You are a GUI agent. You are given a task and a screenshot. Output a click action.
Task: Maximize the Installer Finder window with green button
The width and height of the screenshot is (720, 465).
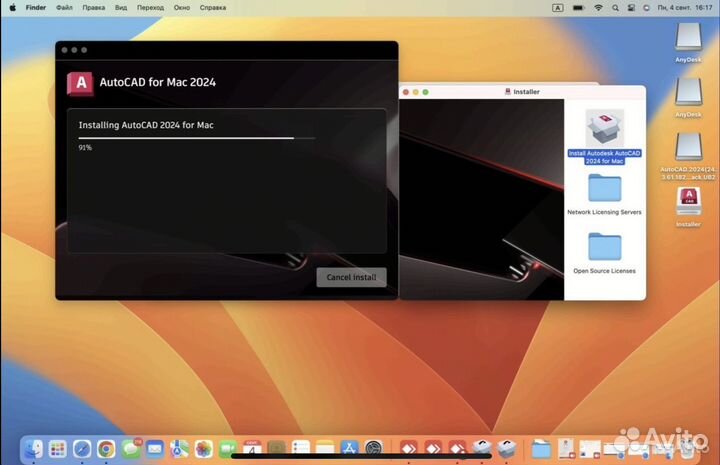click(426, 92)
